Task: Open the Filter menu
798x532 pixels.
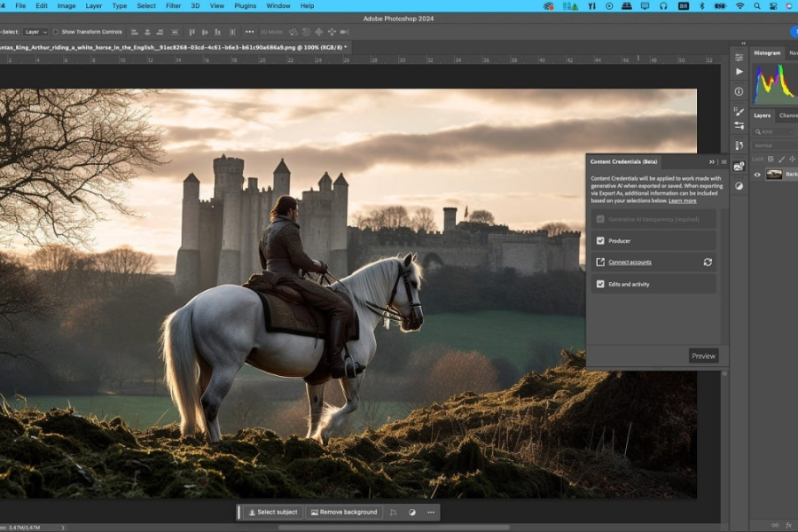Action: coord(173,5)
